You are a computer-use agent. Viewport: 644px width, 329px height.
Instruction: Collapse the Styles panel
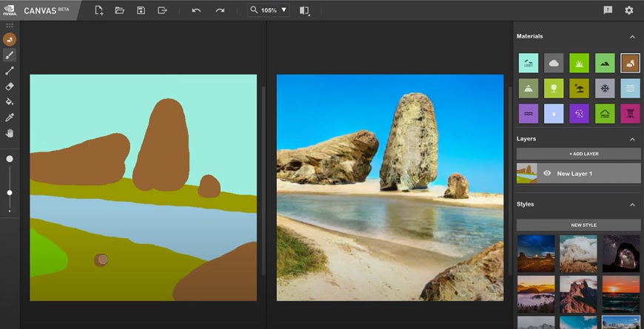pos(632,205)
